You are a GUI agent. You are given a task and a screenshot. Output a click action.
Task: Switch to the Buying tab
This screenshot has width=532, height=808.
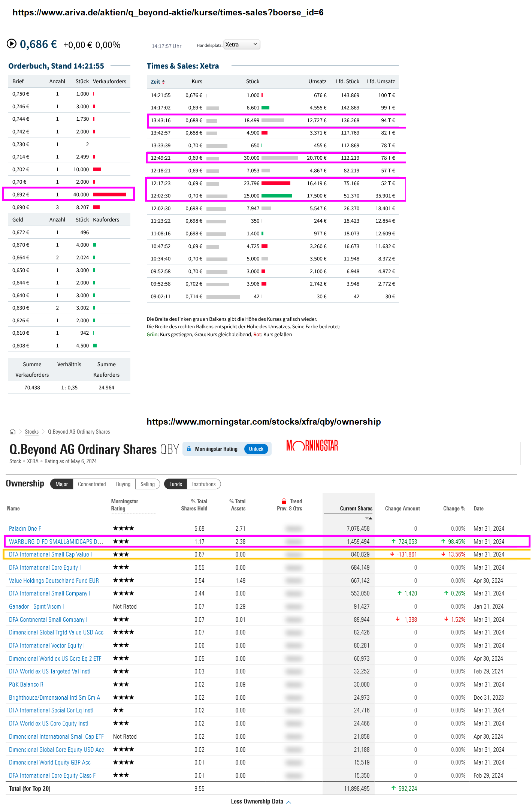[123, 484]
